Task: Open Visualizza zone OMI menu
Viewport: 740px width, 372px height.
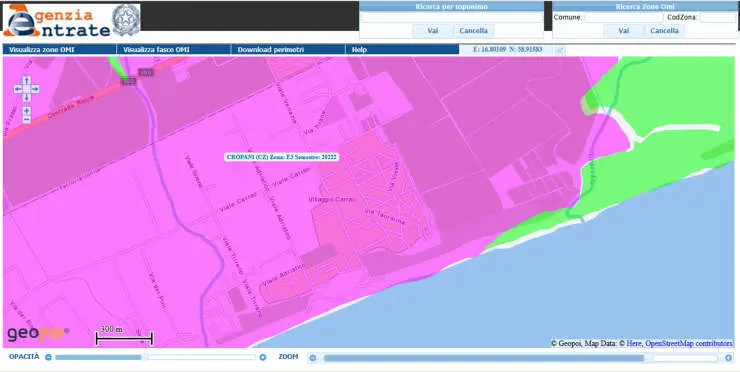Action: pyautogui.click(x=59, y=50)
